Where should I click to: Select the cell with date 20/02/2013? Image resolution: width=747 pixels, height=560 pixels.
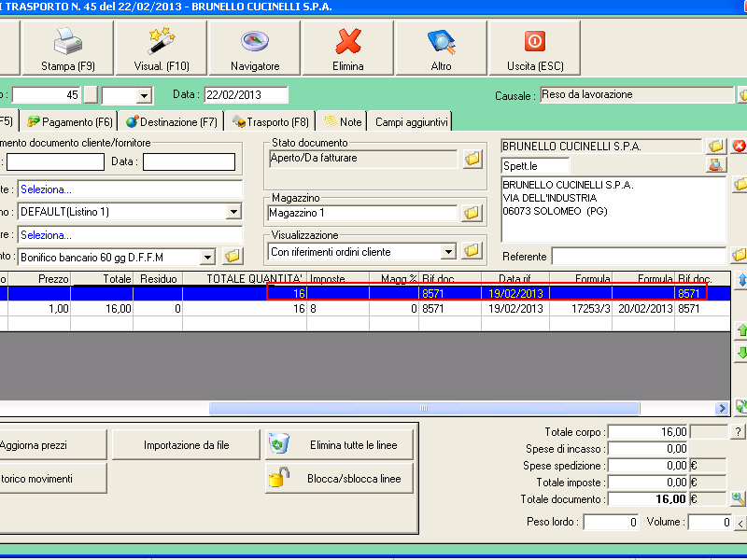coord(643,309)
